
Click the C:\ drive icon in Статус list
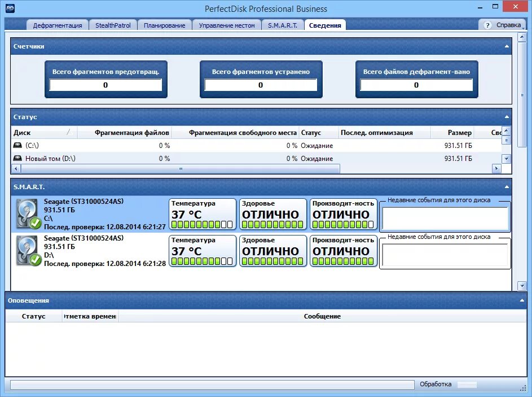click(17, 145)
